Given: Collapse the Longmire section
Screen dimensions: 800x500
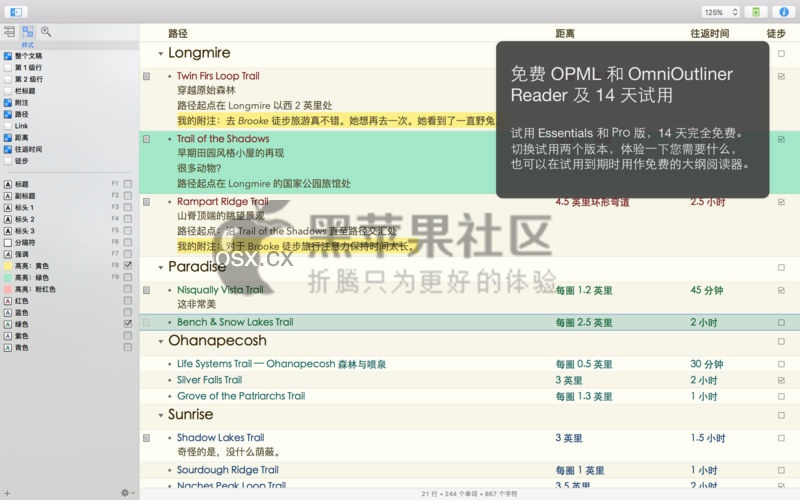Looking at the screenshot, I should tap(161, 54).
